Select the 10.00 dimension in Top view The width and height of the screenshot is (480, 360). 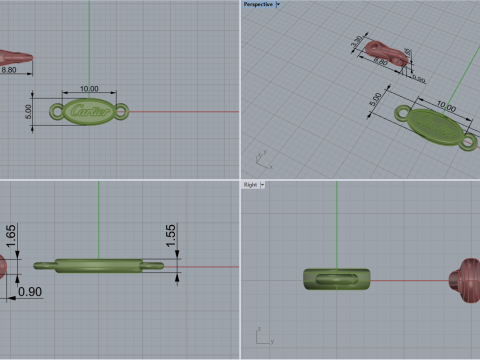tap(89, 89)
